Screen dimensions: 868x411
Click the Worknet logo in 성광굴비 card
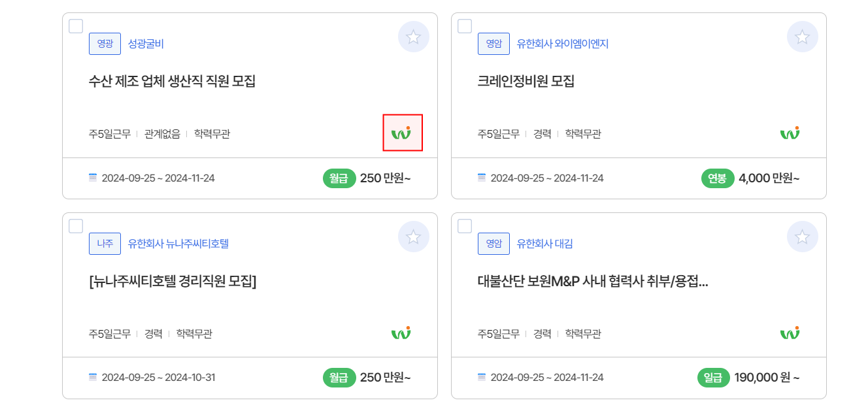(x=401, y=133)
